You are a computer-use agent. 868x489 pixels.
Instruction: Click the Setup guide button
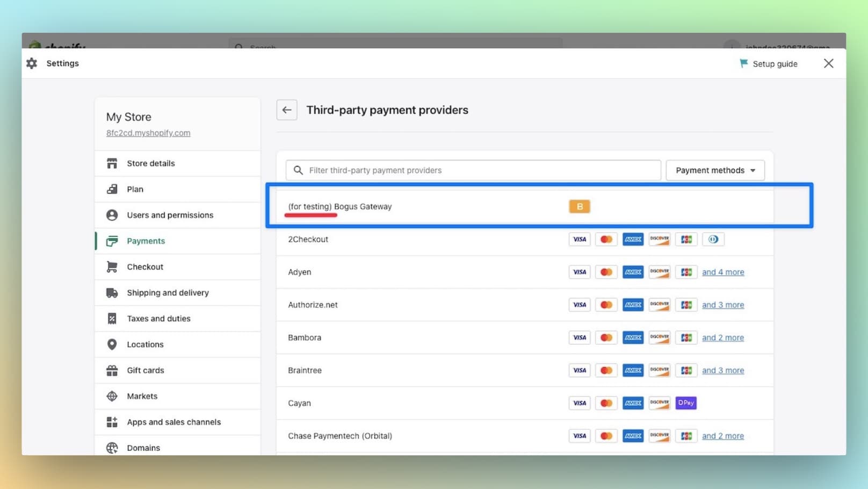click(769, 63)
